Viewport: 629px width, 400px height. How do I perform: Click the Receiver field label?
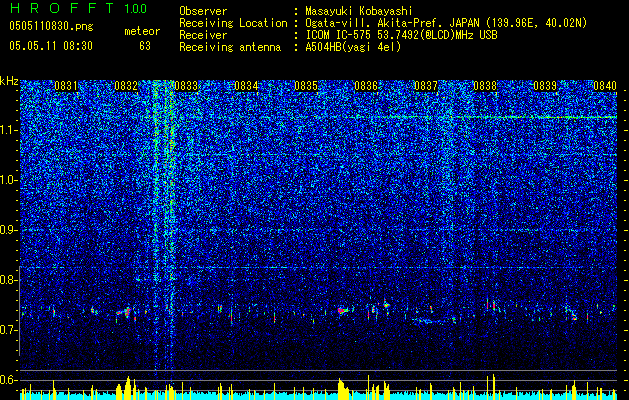[203, 35]
